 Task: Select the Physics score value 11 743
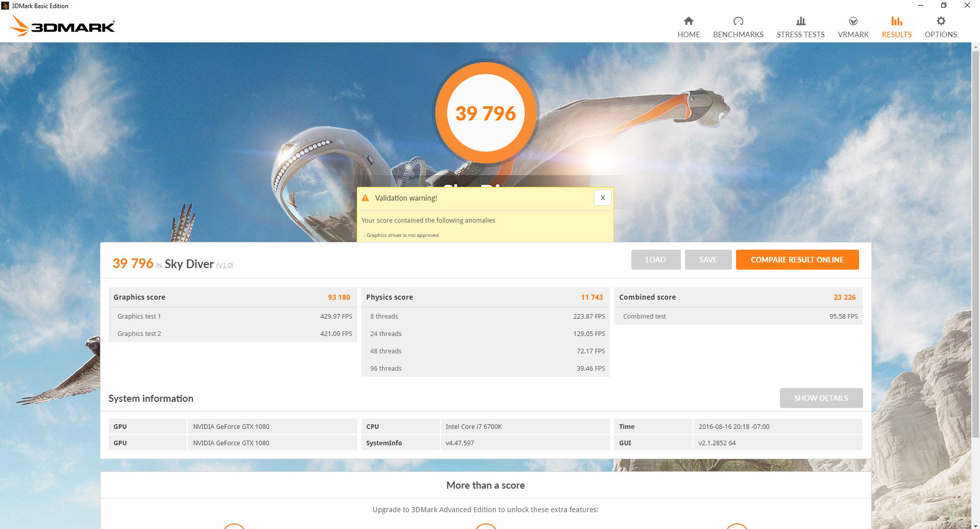(x=592, y=297)
